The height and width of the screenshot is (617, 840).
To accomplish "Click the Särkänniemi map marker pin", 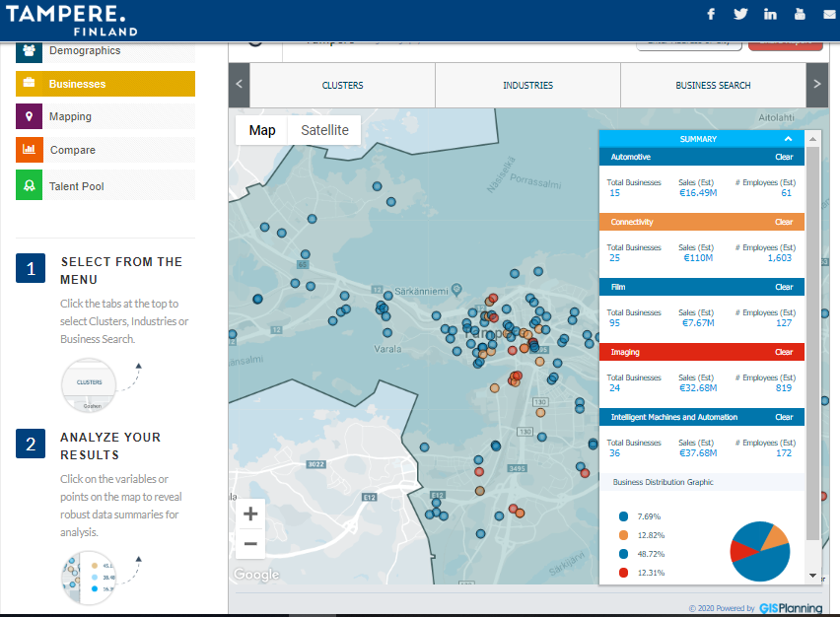I will coord(456,290).
